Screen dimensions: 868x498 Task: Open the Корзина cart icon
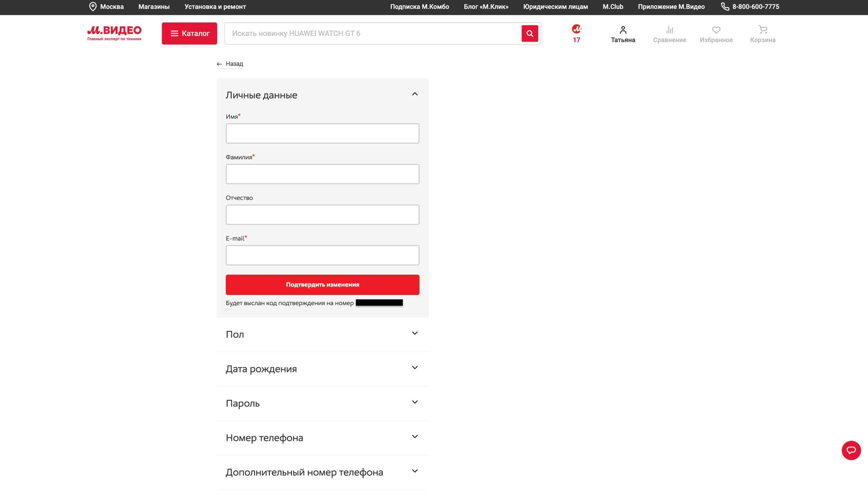pyautogui.click(x=762, y=34)
